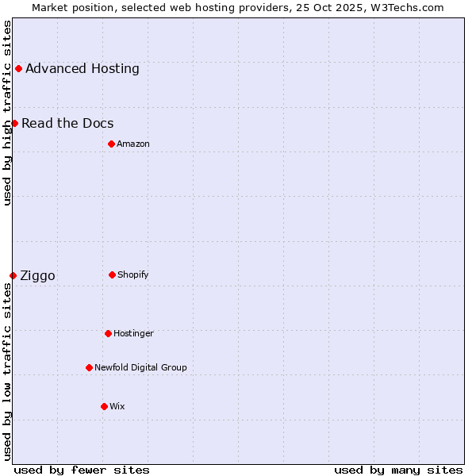Image resolution: width=476 pixels, height=476 pixels.
Task: Select the Wix text label
Action: tap(117, 406)
